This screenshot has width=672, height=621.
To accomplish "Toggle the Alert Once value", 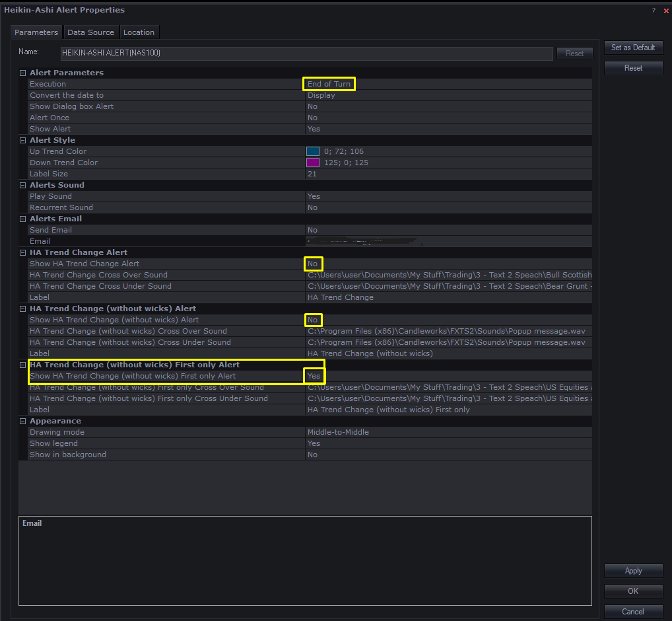I will pos(312,118).
